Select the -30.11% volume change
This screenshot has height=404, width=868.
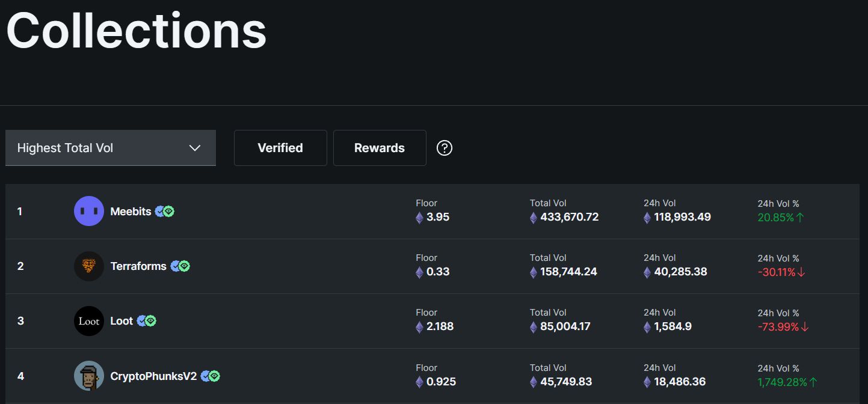coord(777,272)
